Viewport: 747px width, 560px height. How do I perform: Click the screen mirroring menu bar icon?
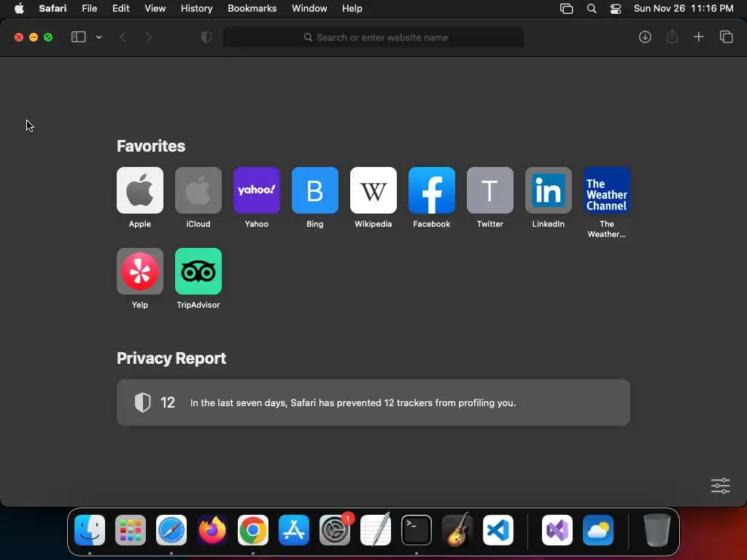click(566, 9)
